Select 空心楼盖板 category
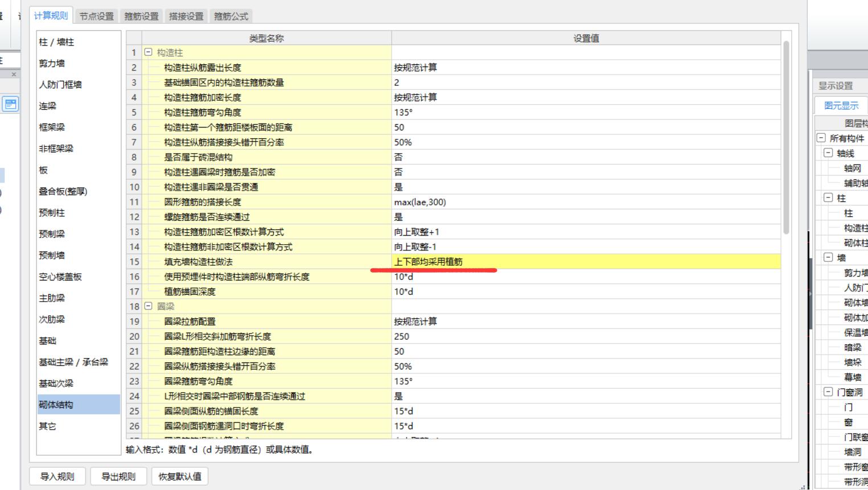Image resolution: width=868 pixels, height=490 pixels. coord(79,277)
